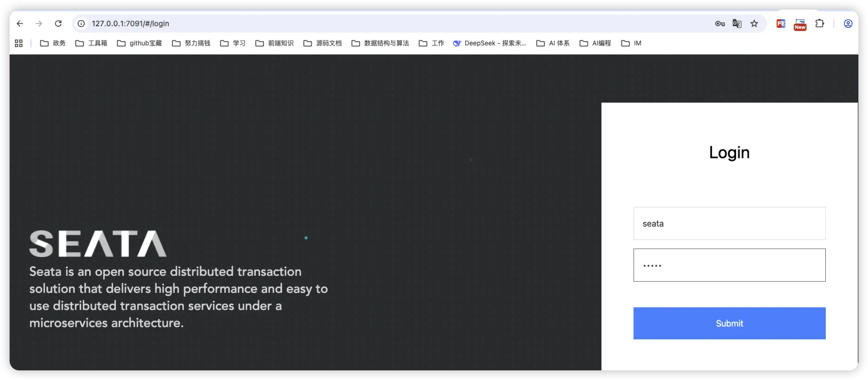The width and height of the screenshot is (868, 380).
Task: Open the apps grid icon in bookmarks bar
Action: tap(19, 43)
